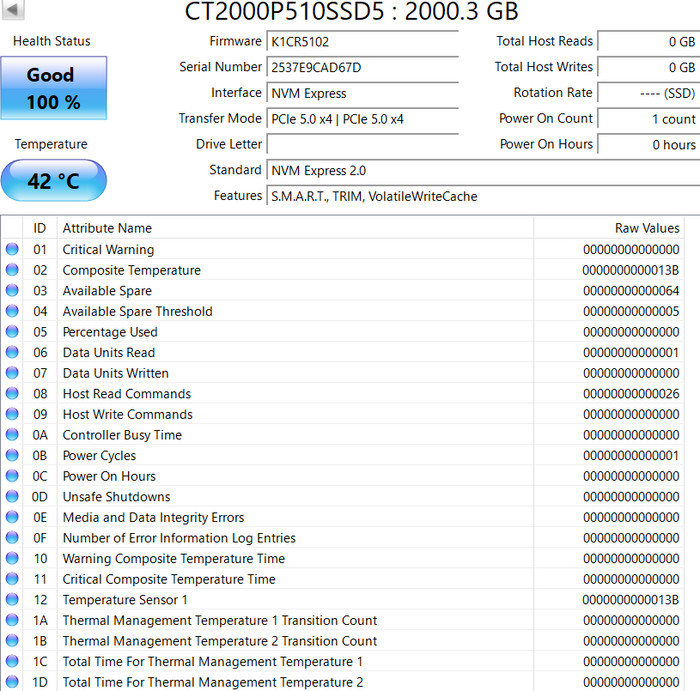Screen dimensions: 700x691
Task: Click the empty Drive Letter field
Action: (x=362, y=145)
